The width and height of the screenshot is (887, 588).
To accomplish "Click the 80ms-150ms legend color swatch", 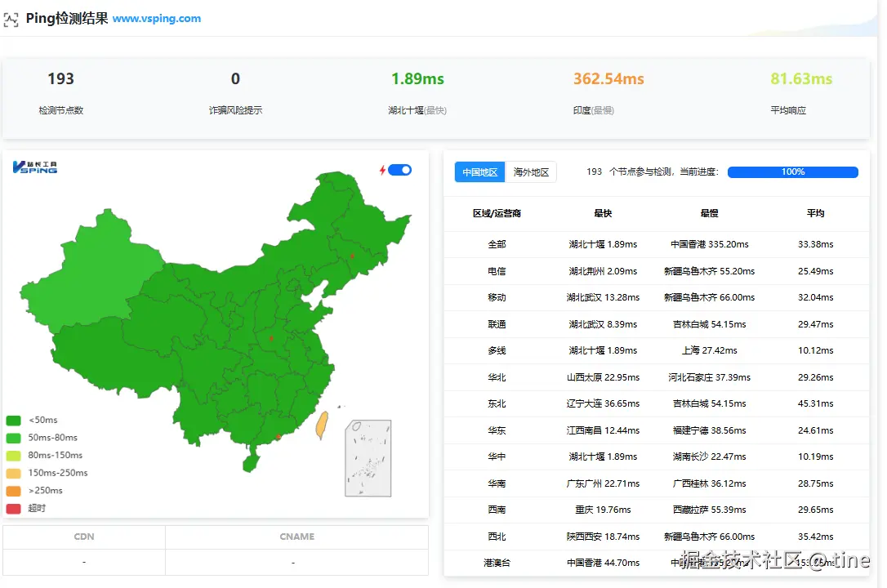I will (14, 455).
